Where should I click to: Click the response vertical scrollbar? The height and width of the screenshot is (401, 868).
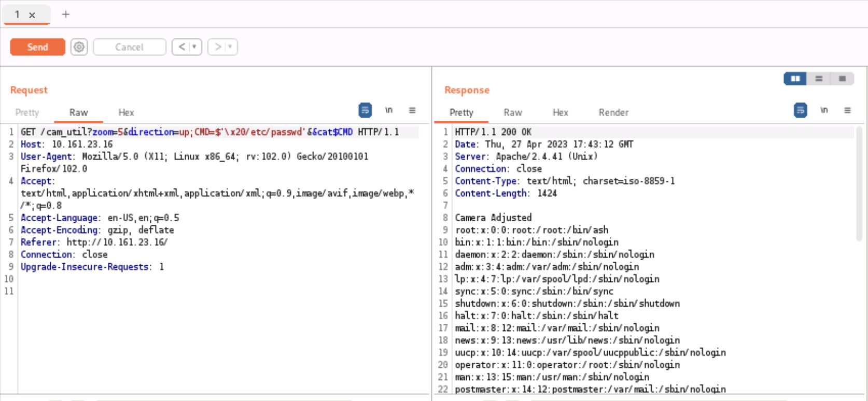[859, 184]
